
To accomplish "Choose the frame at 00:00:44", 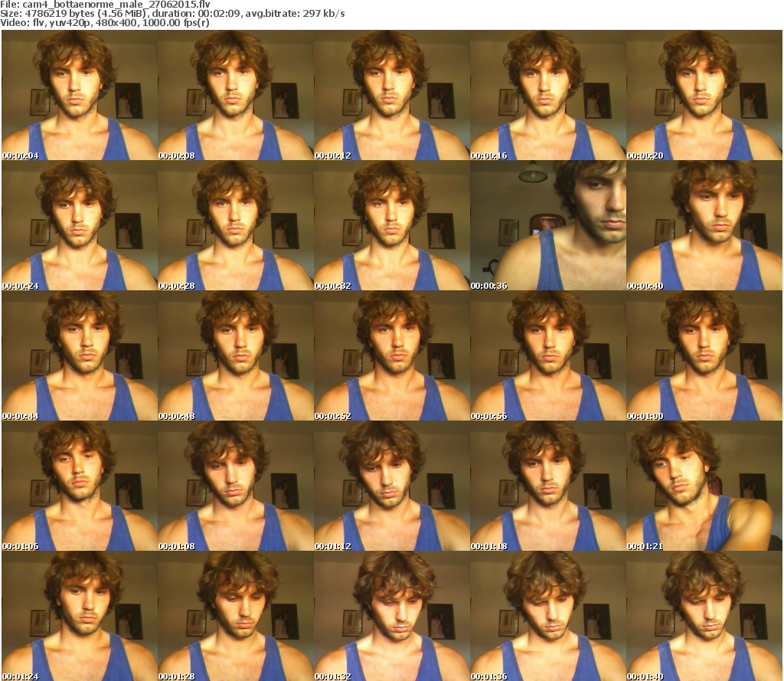I will pyautogui.click(x=80, y=355).
